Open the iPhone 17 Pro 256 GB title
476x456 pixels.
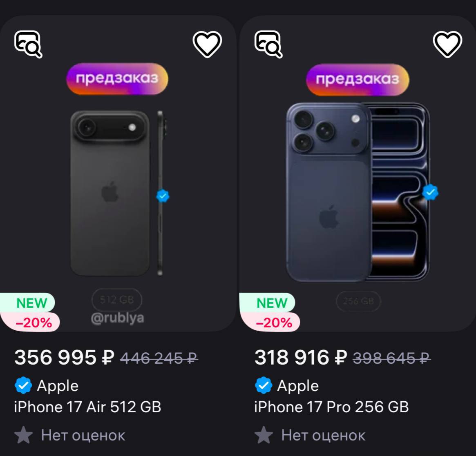click(331, 407)
